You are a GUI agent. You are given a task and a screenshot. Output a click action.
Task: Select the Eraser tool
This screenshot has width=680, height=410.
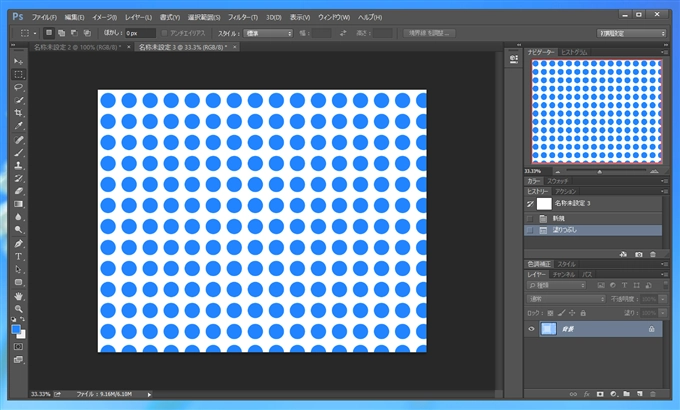coord(18,191)
